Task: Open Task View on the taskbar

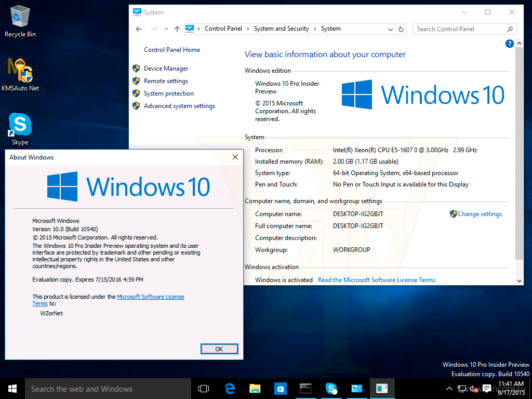Action: (x=204, y=389)
